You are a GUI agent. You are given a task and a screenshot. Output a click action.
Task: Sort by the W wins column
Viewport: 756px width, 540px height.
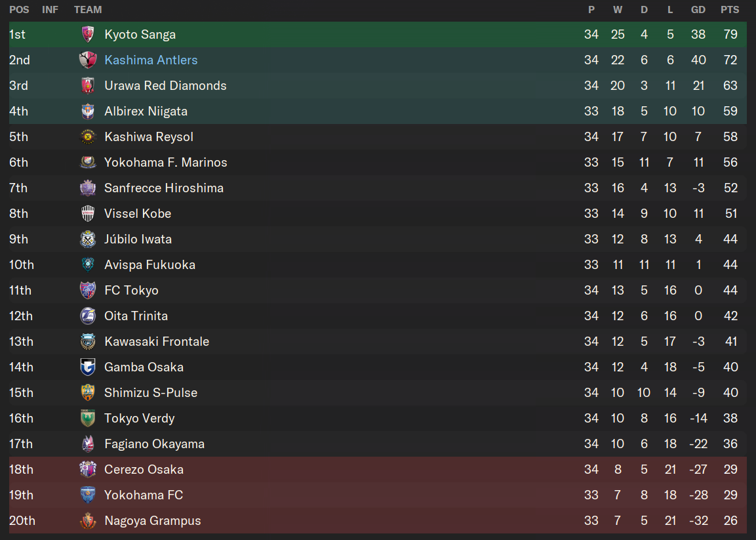618,10
